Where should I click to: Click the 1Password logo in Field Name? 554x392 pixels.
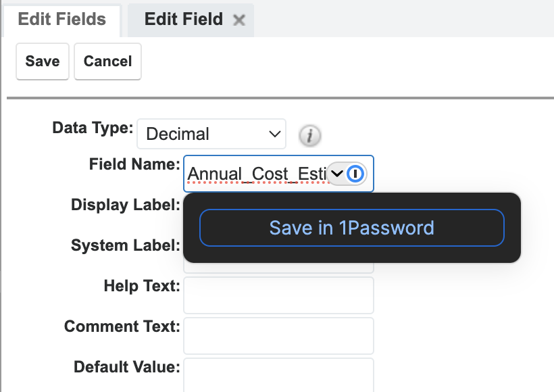(x=356, y=174)
